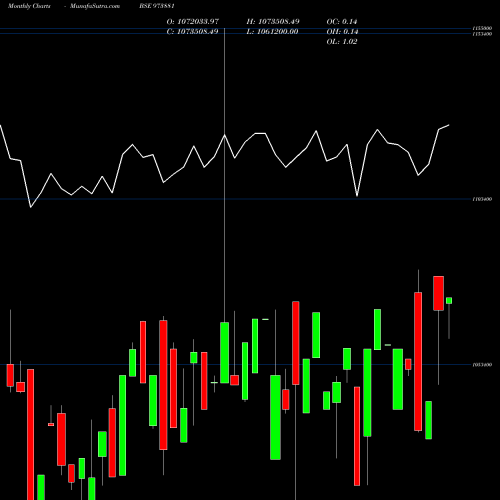Select the low value 'L: 1061200.00'
The height and width of the screenshot is (500, 500).
click(x=272, y=32)
